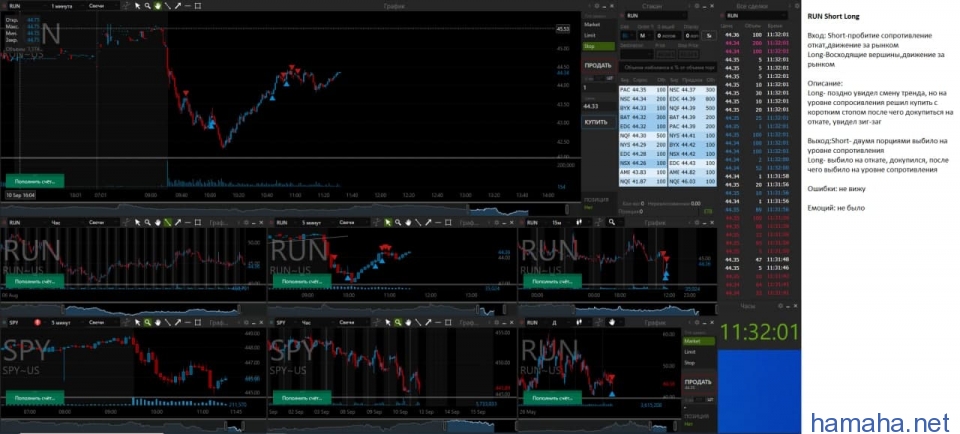Image resolution: width=960 pixels, height=434 pixels.
Task: Toggle the hand pan tool in main RUN 1-minute chart
Action: 157,6
